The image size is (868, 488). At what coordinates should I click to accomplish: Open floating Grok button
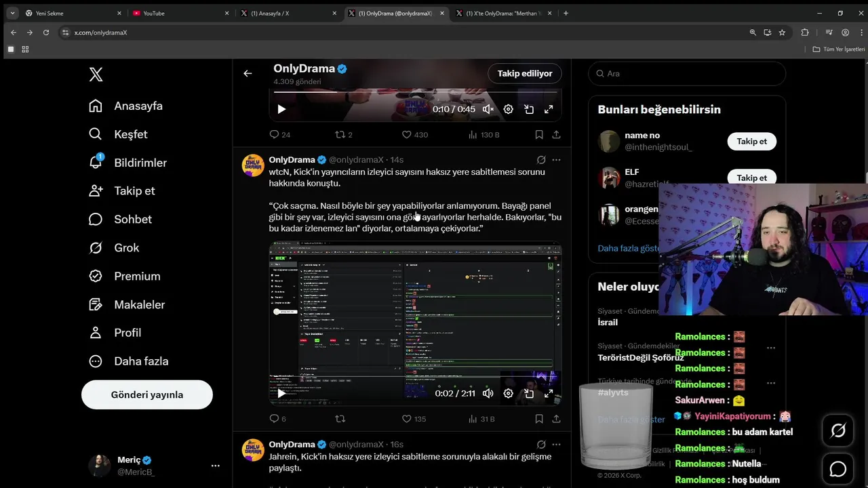tap(839, 430)
